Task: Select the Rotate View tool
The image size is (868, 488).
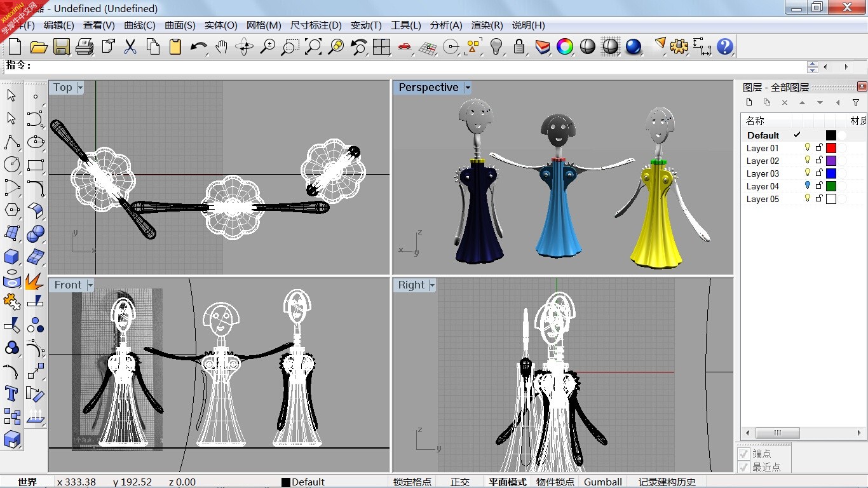Action: [x=245, y=46]
